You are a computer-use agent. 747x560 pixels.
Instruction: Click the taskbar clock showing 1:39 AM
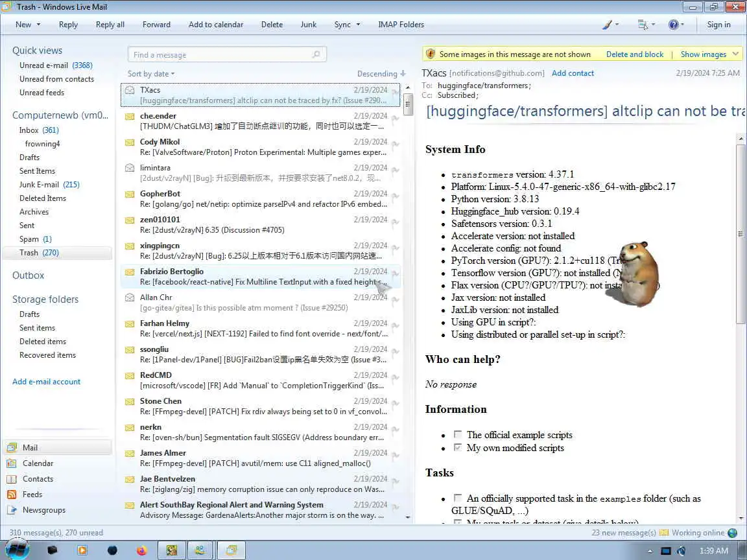714,551
